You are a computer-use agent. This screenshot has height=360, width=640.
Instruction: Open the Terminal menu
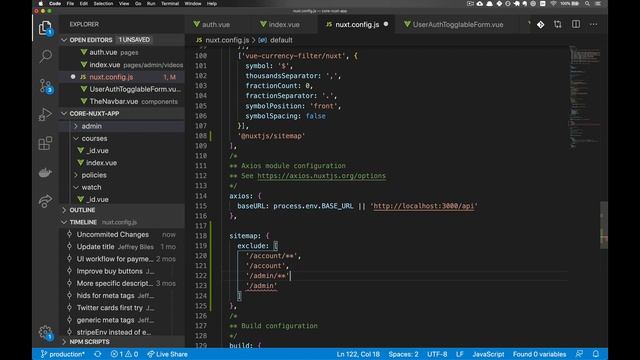[170, 4]
